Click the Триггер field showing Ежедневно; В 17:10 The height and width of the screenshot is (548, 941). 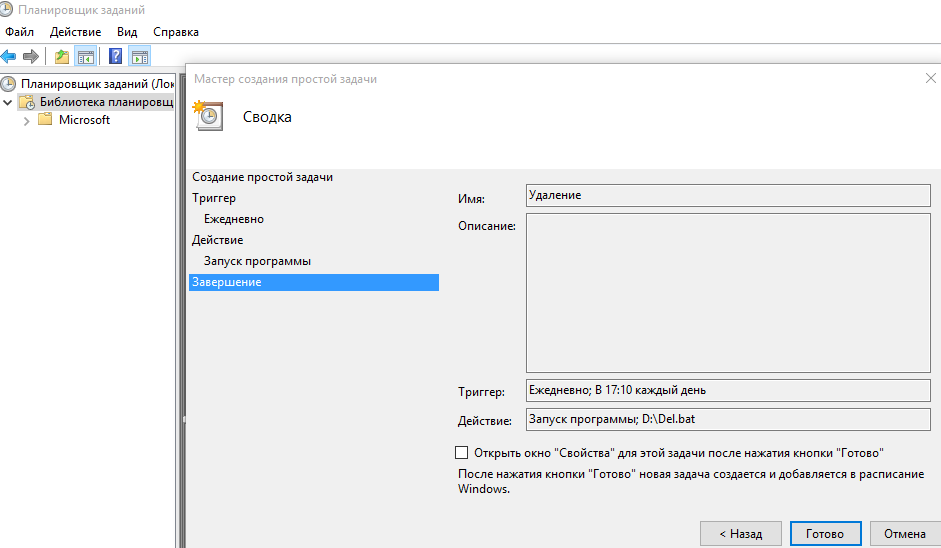point(728,390)
